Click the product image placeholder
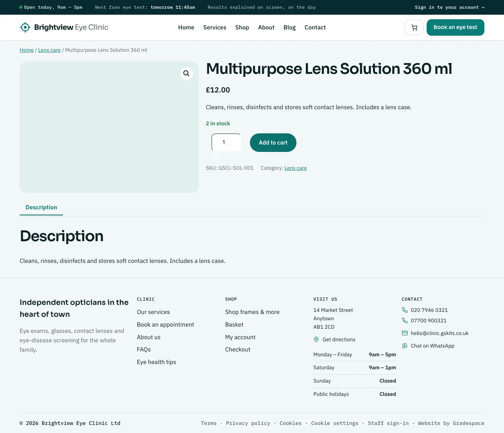Viewport: 504px width, 433px height. click(109, 127)
